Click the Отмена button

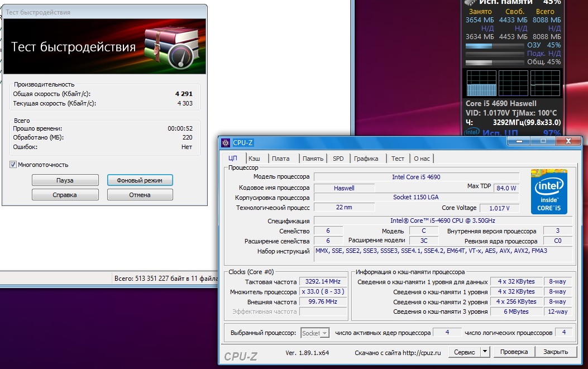[140, 195]
